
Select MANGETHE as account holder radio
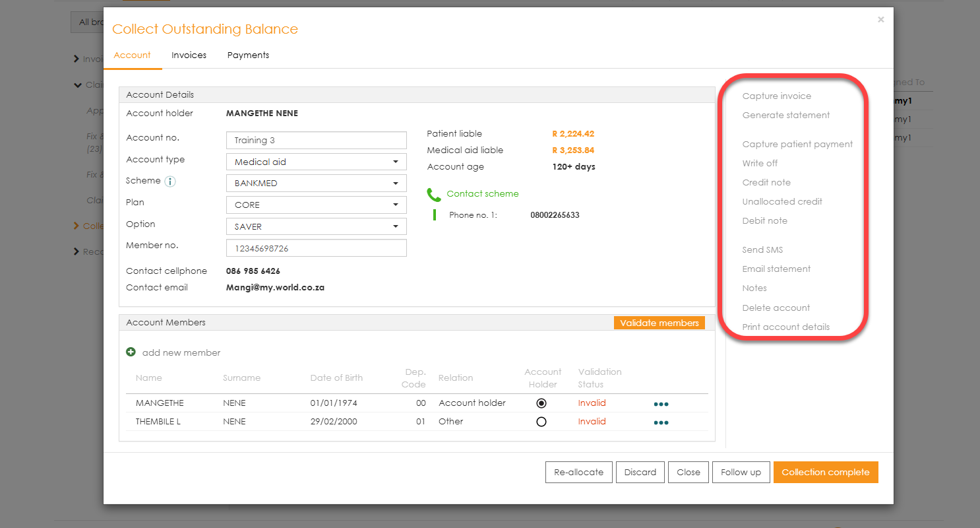click(541, 403)
